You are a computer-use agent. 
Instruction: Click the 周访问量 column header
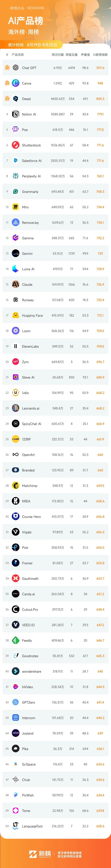58,55
